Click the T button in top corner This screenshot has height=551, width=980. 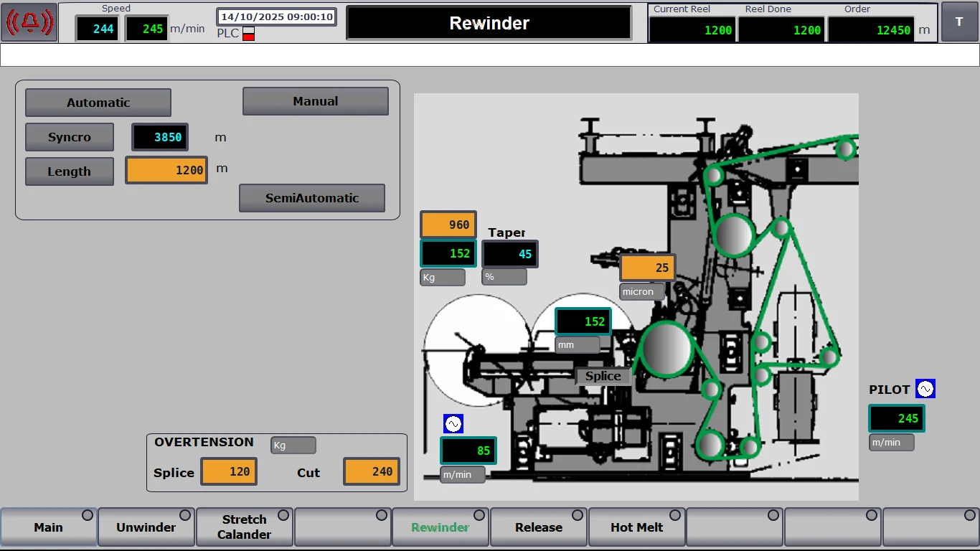coord(959,22)
